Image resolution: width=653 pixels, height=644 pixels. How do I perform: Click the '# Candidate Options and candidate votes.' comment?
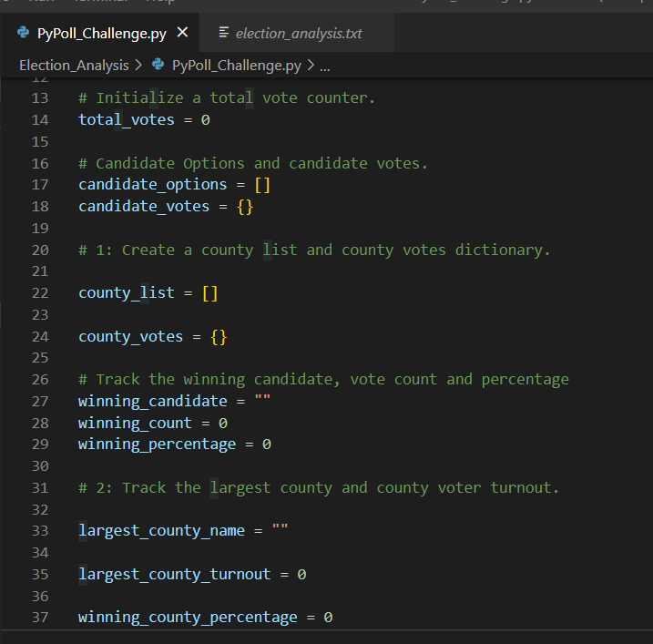[253, 163]
